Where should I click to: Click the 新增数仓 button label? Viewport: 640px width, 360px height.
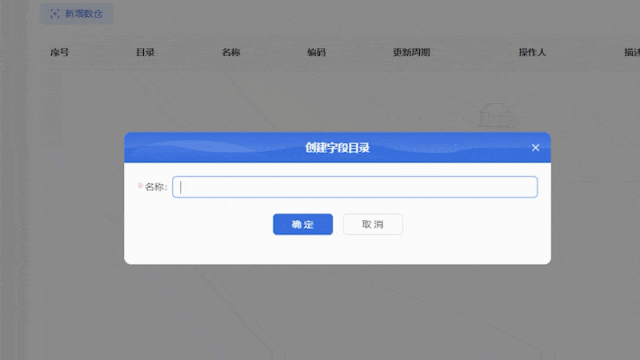click(84, 14)
